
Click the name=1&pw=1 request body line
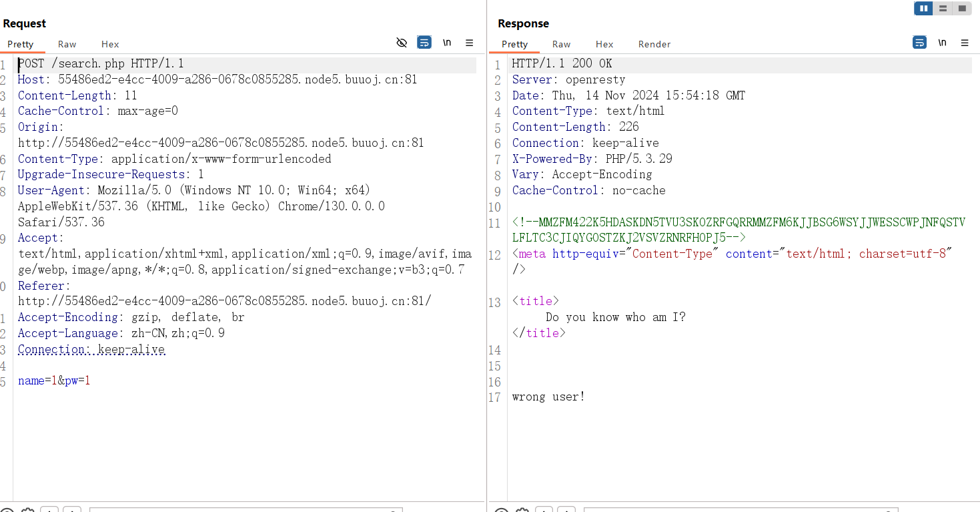(54, 381)
